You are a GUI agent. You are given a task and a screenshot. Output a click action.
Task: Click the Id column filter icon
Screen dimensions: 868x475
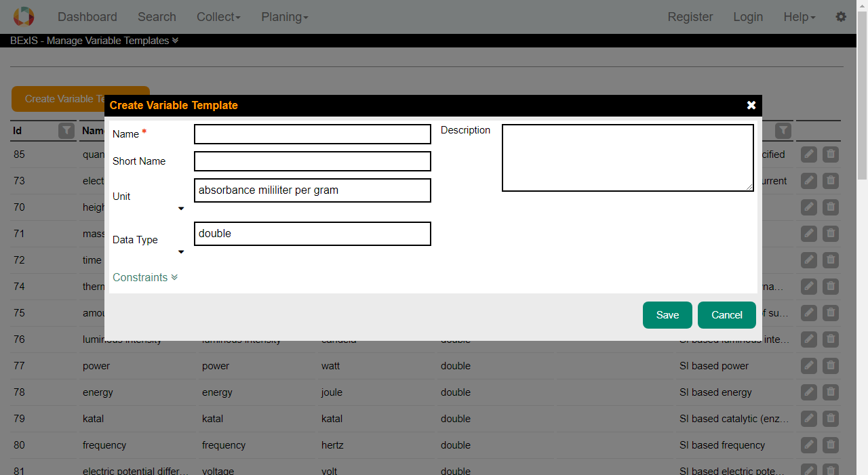coord(66,131)
